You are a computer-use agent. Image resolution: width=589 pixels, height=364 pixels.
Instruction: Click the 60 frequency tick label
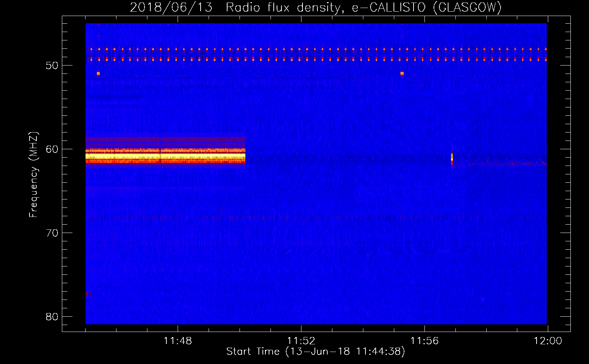pos(52,149)
